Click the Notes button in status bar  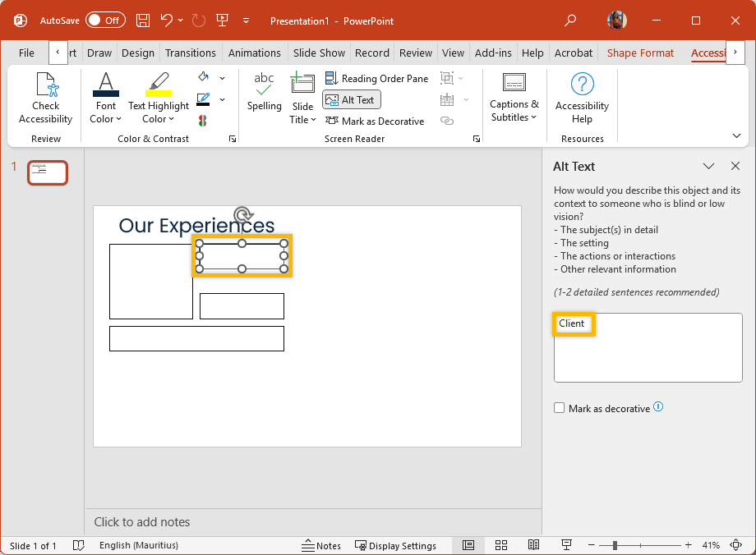(x=321, y=545)
